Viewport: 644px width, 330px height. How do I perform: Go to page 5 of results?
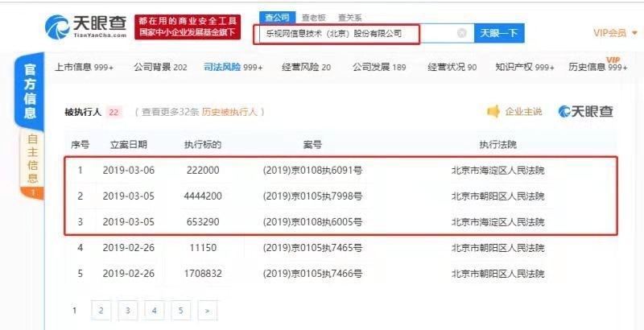tap(181, 310)
